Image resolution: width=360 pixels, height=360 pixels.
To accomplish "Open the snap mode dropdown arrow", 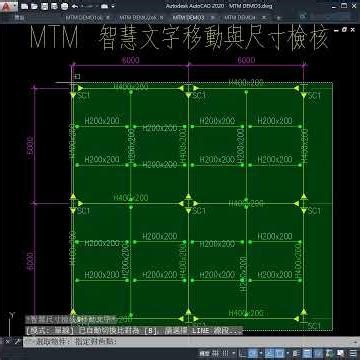I will tap(234, 354).
